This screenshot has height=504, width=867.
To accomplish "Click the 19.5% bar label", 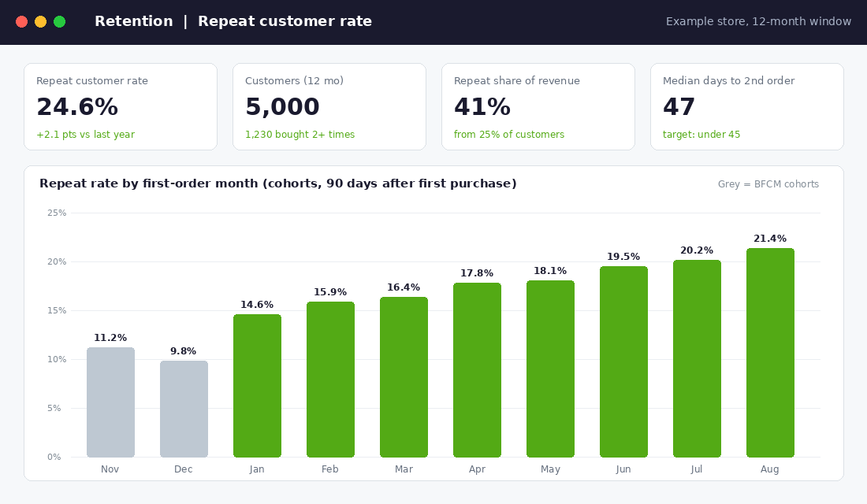I will pos(623,257).
